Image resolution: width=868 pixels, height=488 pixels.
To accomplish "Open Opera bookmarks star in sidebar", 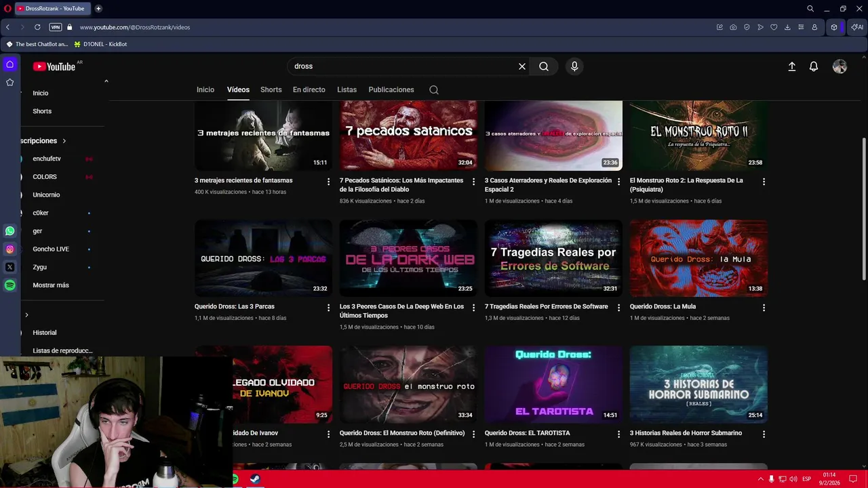I will 9,82.
